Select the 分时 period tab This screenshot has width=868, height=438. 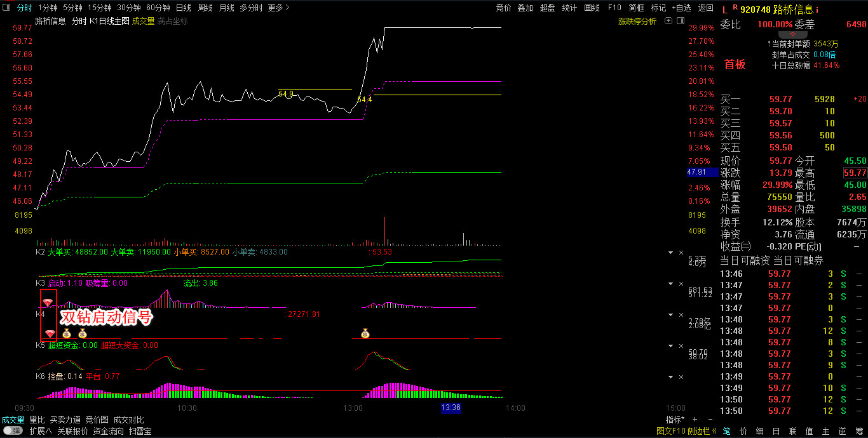(24, 8)
